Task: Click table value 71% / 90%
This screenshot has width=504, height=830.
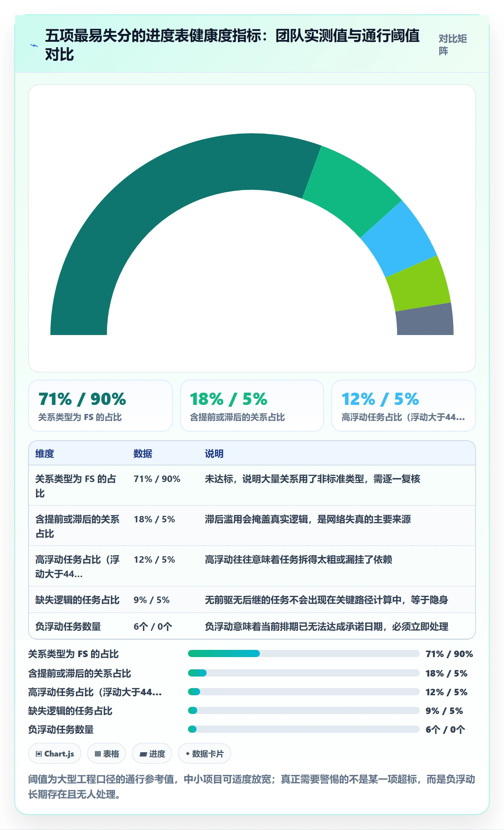Action: (x=157, y=479)
